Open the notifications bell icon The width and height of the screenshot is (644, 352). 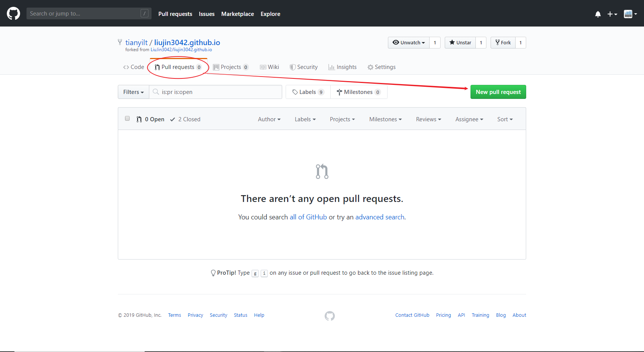(x=598, y=14)
